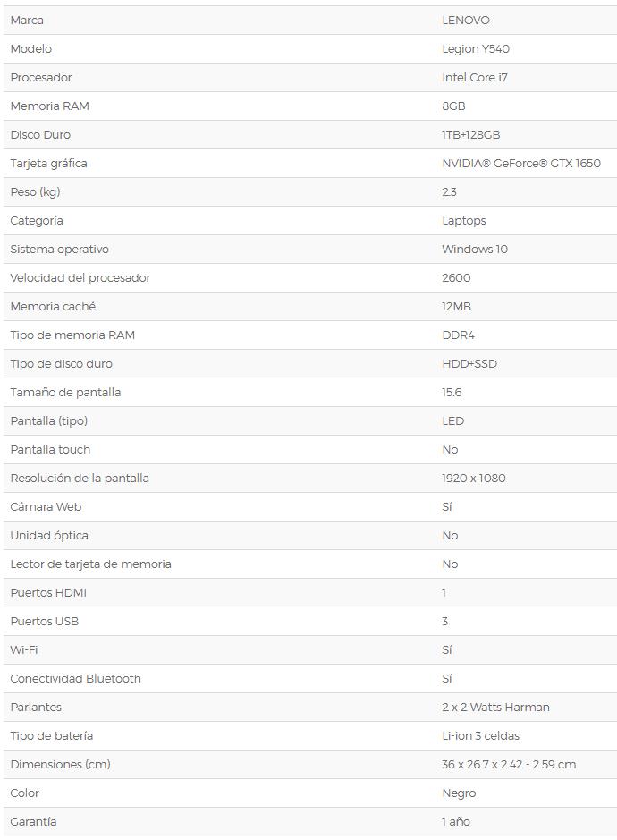Click the Procesador row label
Image resolution: width=617 pixels, height=840 pixels.
click(41, 78)
